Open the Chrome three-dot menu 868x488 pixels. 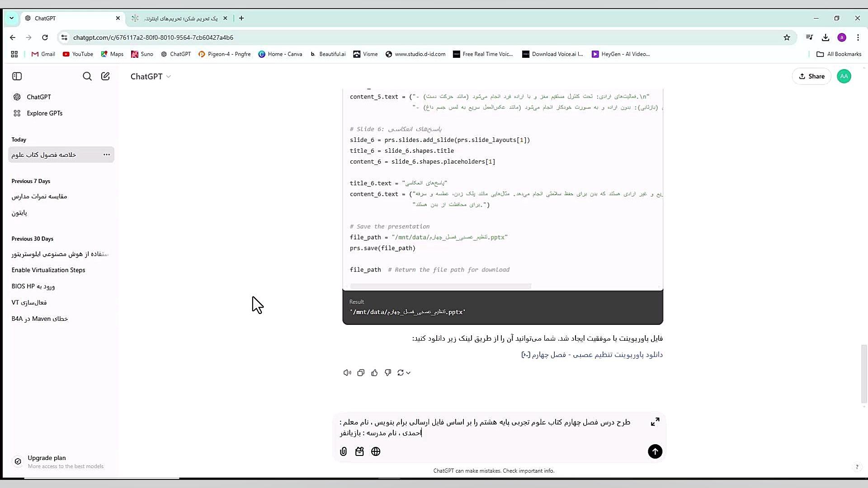coord(858,38)
